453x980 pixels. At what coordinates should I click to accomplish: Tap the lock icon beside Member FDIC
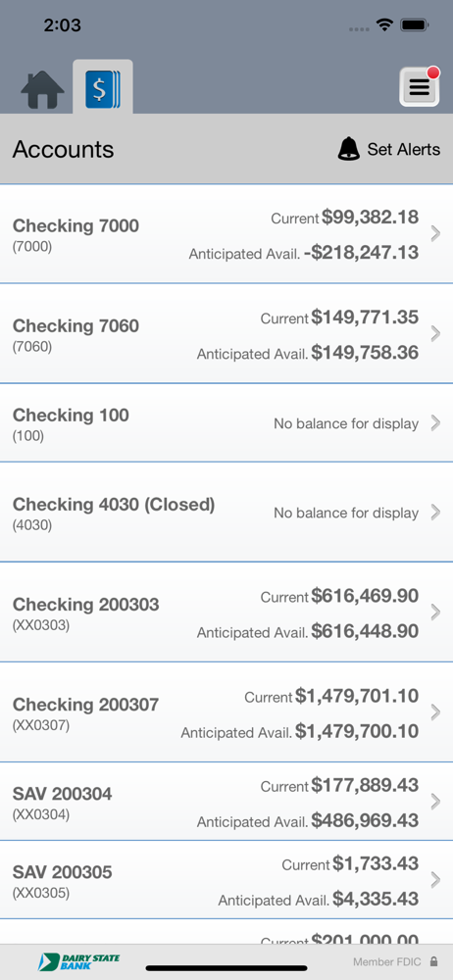[x=433, y=962]
